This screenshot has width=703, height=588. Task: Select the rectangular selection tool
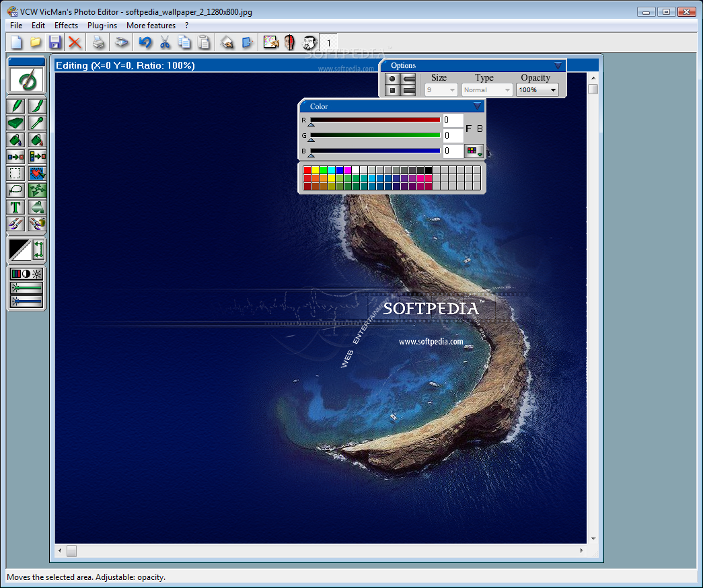click(16, 174)
